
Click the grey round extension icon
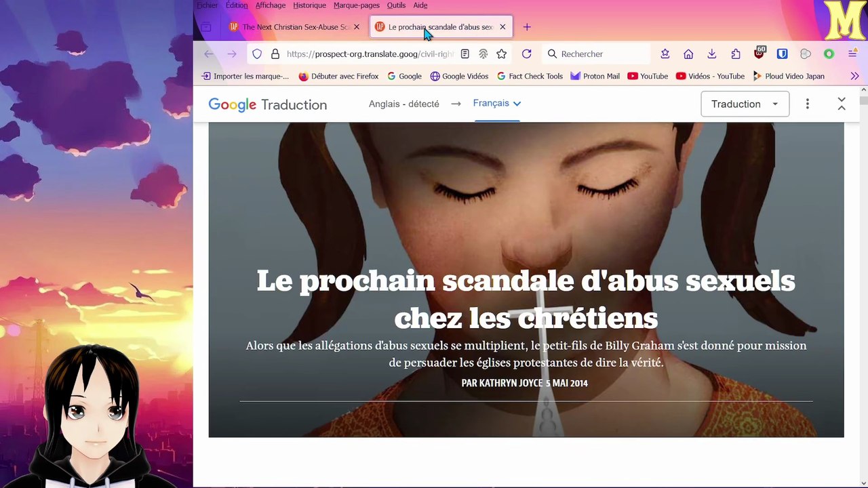(x=806, y=54)
